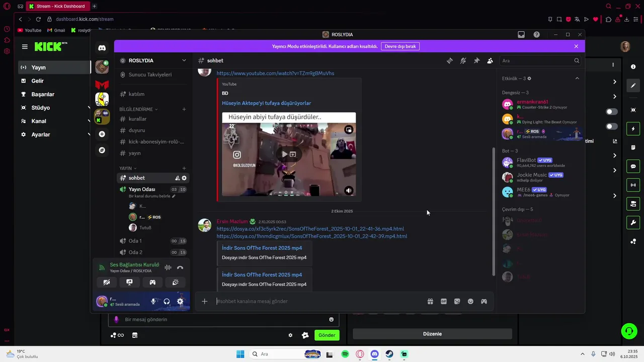Collapse Etkinlik section chevron
Screen dimensions: 644x362
pyautogui.click(x=577, y=78)
